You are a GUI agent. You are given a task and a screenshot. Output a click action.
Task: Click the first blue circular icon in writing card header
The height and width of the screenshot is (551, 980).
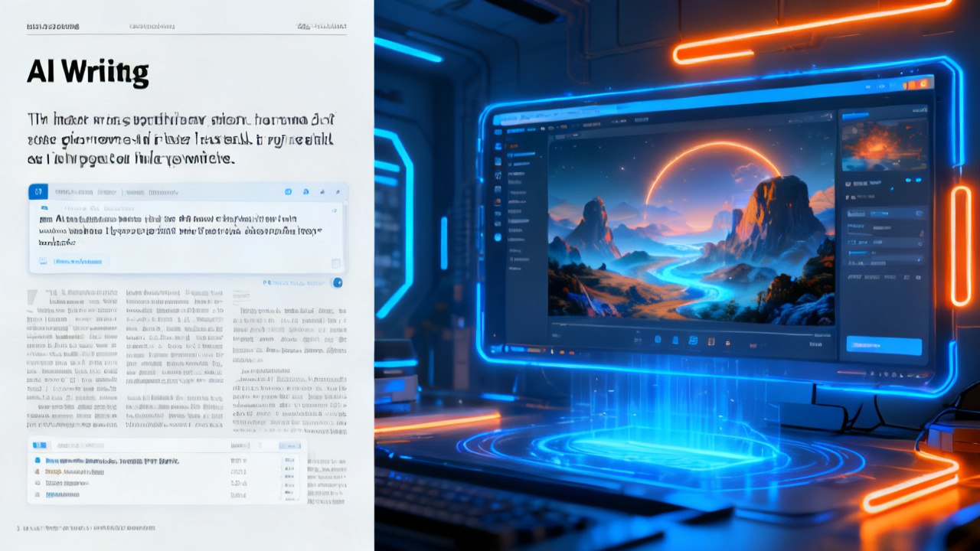point(288,191)
